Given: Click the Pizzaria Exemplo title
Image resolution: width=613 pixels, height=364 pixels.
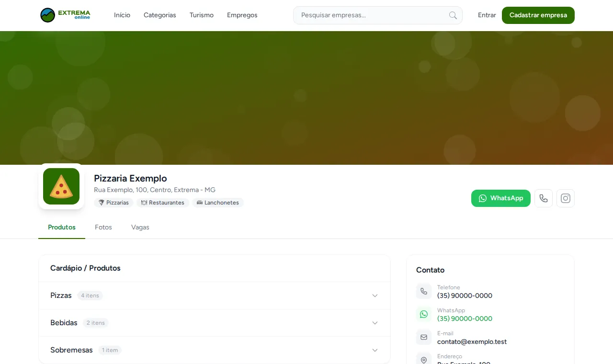Looking at the screenshot, I should click(x=130, y=178).
